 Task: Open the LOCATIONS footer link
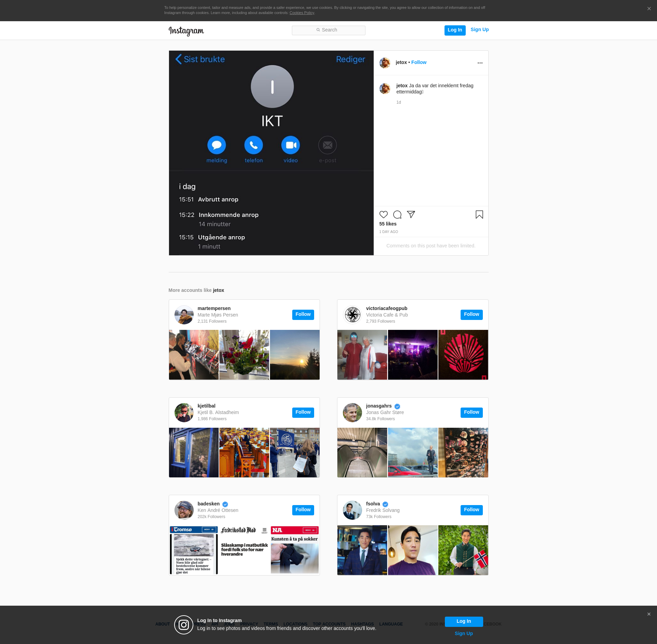pos(295,624)
